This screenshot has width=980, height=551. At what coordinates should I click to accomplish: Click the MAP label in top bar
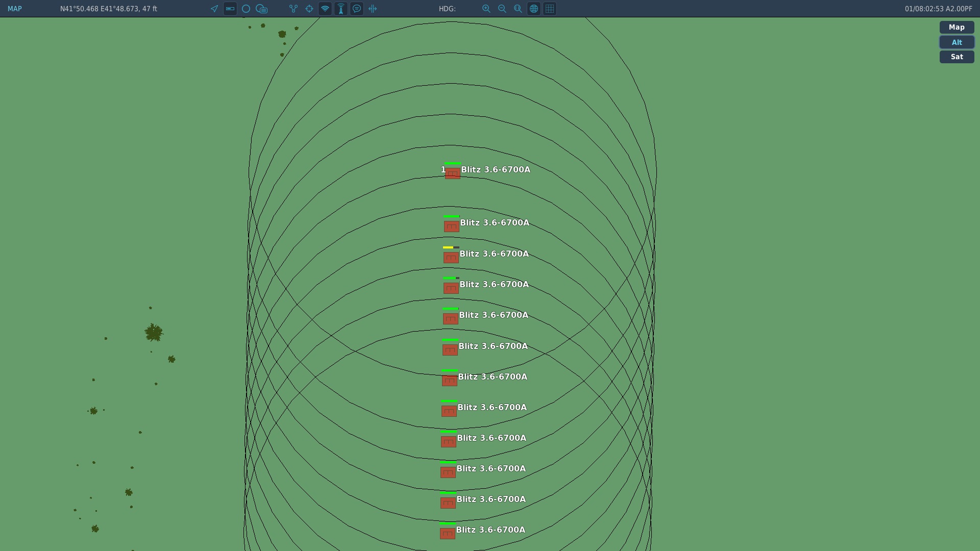pyautogui.click(x=15, y=9)
